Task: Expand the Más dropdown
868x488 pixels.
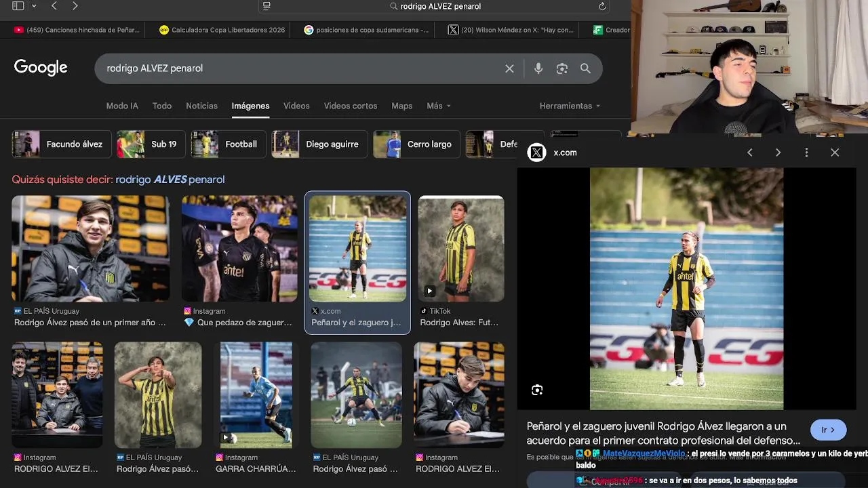Action: pos(439,106)
